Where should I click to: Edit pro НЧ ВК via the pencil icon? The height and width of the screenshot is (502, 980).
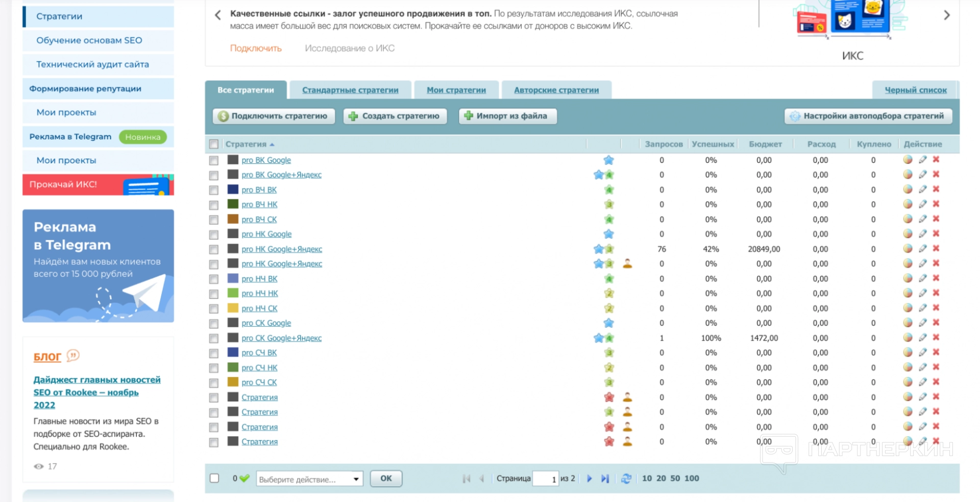click(922, 278)
